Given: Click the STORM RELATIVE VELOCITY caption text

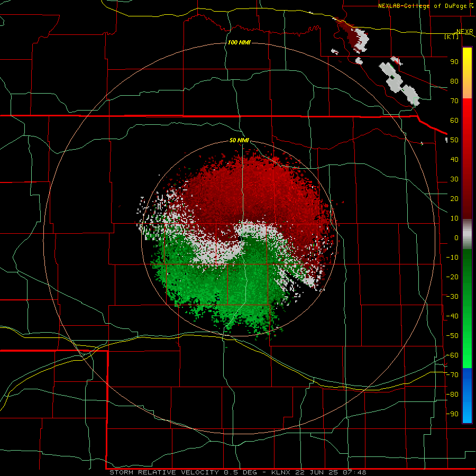Looking at the screenshot, I should click(x=164, y=472).
